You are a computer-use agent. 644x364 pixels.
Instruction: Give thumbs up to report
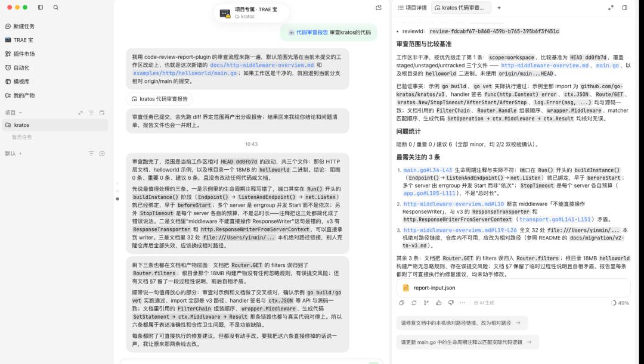coord(439,303)
